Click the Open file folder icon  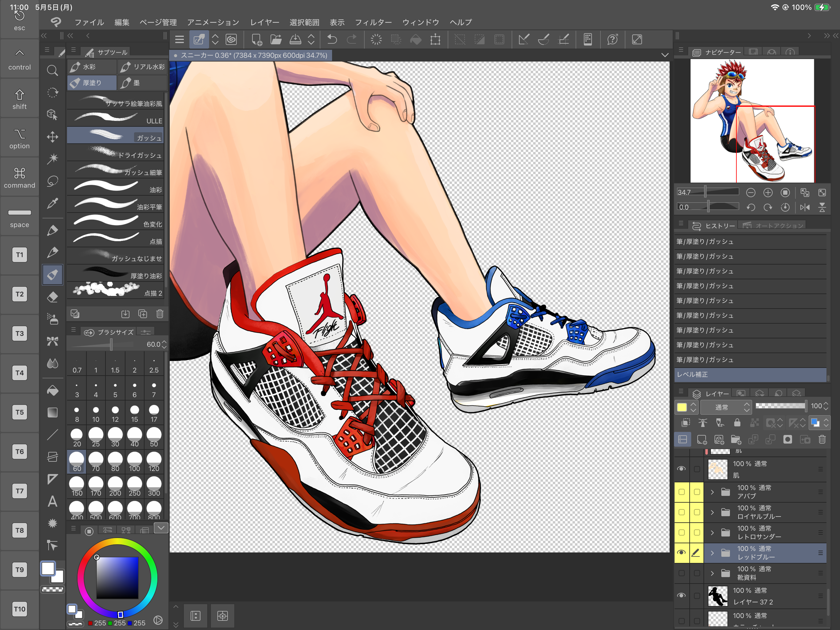click(x=276, y=39)
